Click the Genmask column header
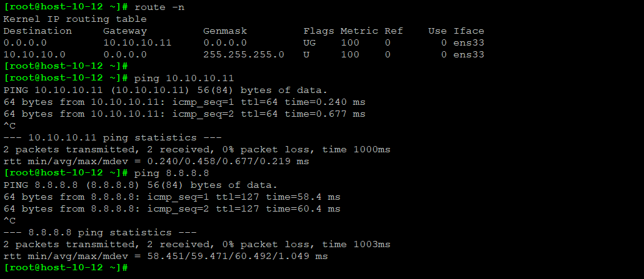Image resolution: width=644 pixels, height=279 pixels. (225, 31)
